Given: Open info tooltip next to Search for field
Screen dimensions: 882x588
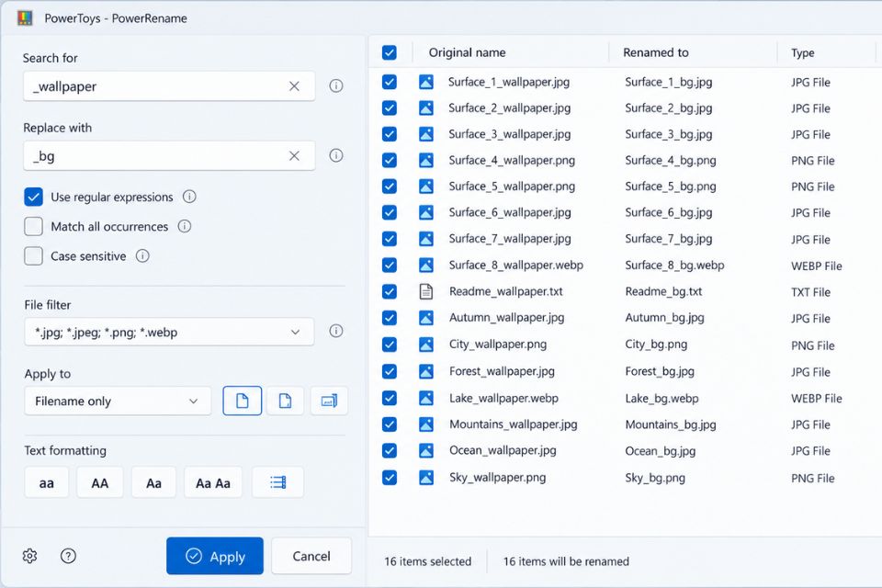Looking at the screenshot, I should point(336,85).
